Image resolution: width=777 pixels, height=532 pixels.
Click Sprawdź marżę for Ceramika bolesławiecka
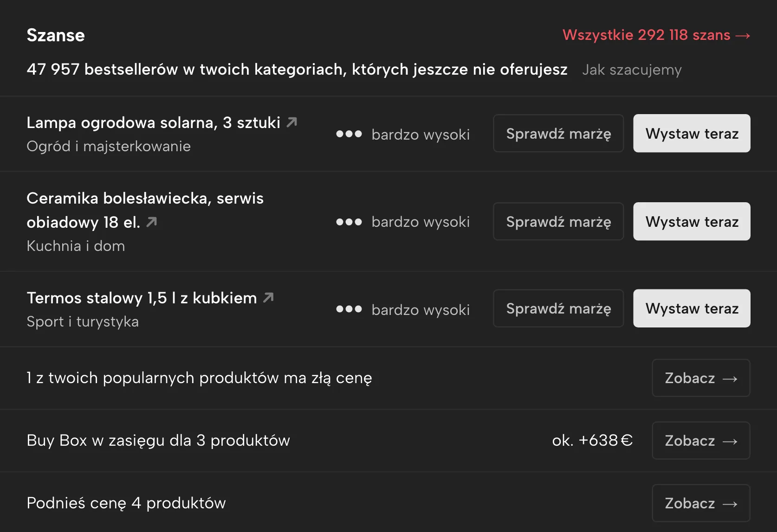coord(558,222)
